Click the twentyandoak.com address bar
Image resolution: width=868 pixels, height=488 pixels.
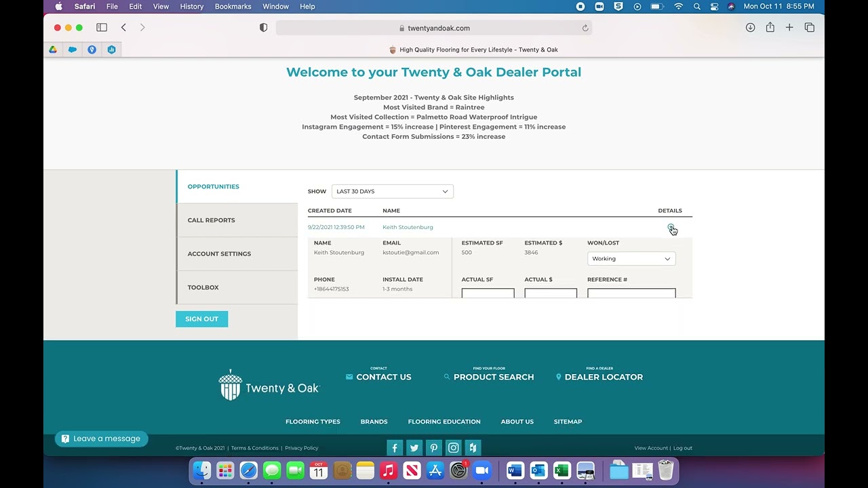click(434, 28)
